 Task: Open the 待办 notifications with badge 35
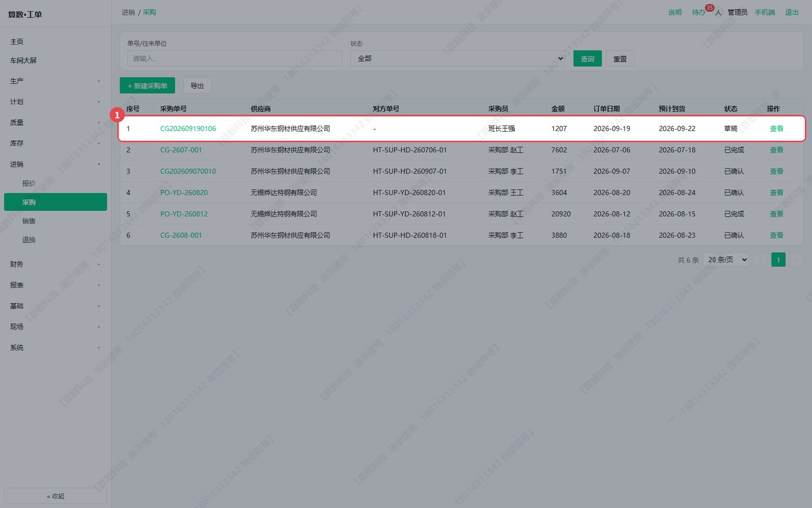click(699, 12)
